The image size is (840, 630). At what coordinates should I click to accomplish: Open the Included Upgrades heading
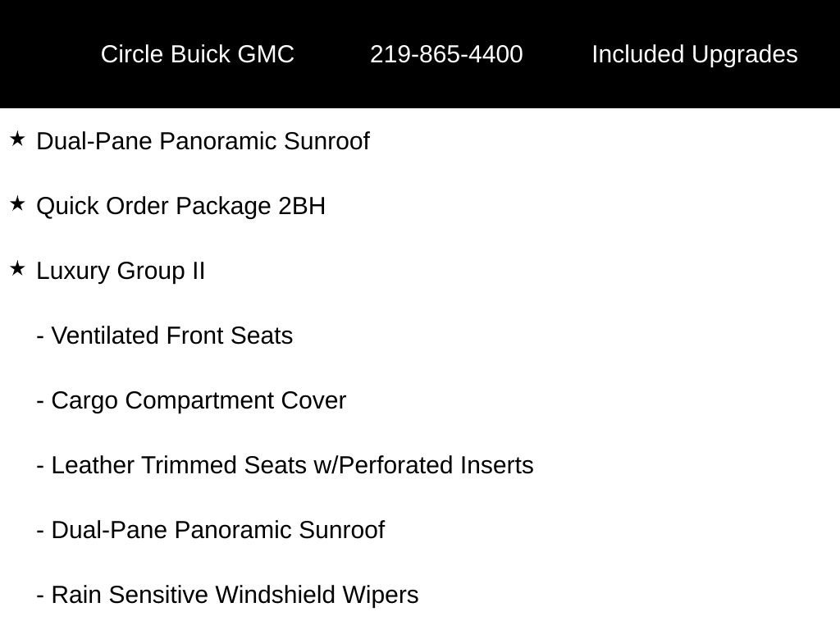click(x=694, y=55)
